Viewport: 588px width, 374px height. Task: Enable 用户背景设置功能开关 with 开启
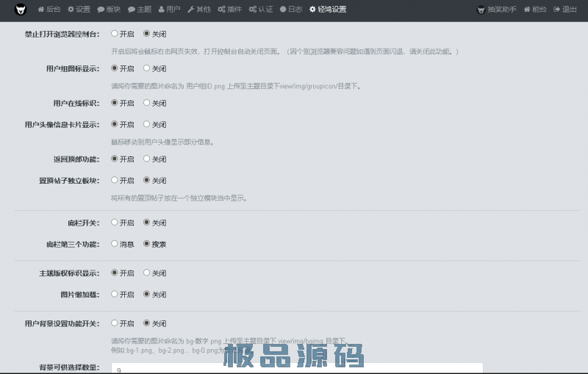115,323
